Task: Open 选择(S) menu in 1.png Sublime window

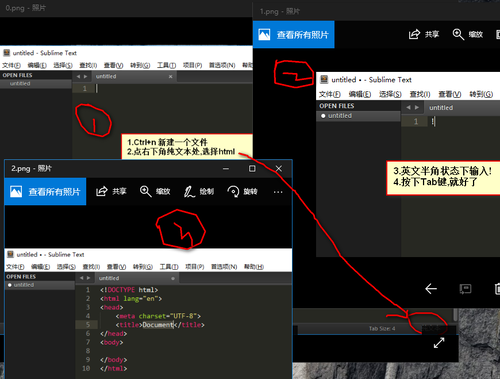Action: [390, 94]
